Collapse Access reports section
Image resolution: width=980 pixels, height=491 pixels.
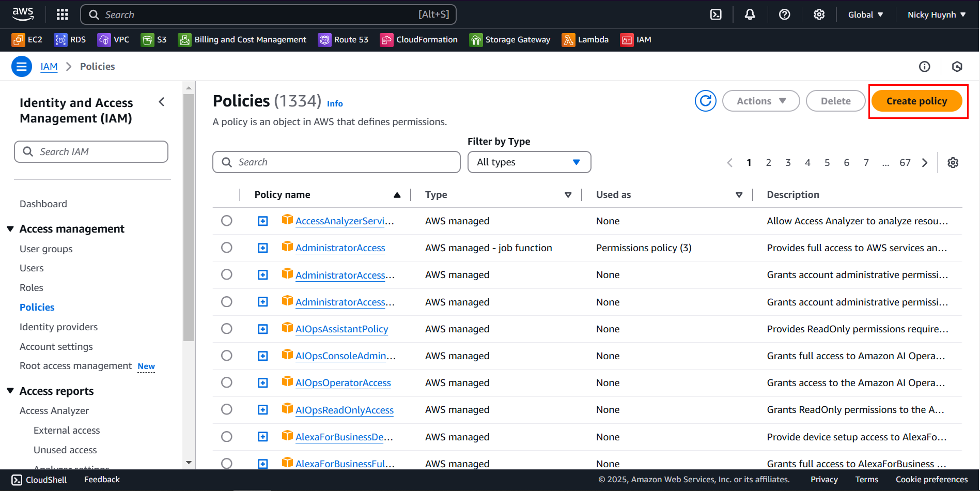coord(10,391)
